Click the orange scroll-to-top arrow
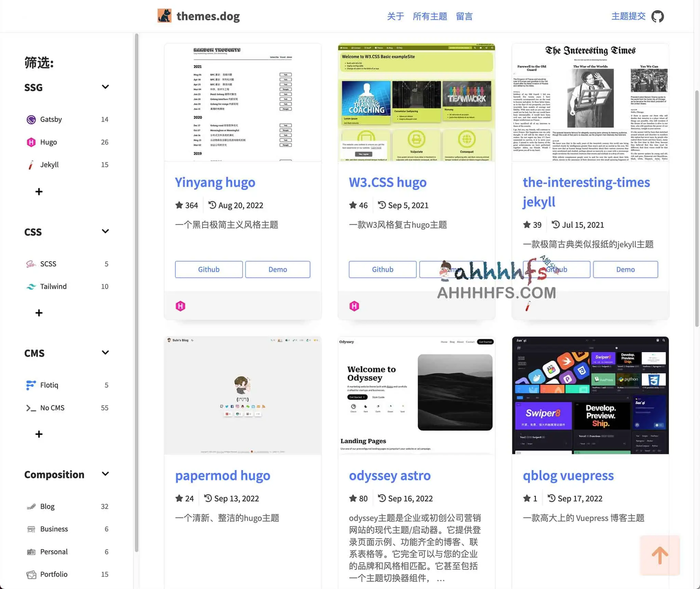The width and height of the screenshot is (700, 589). click(660, 555)
